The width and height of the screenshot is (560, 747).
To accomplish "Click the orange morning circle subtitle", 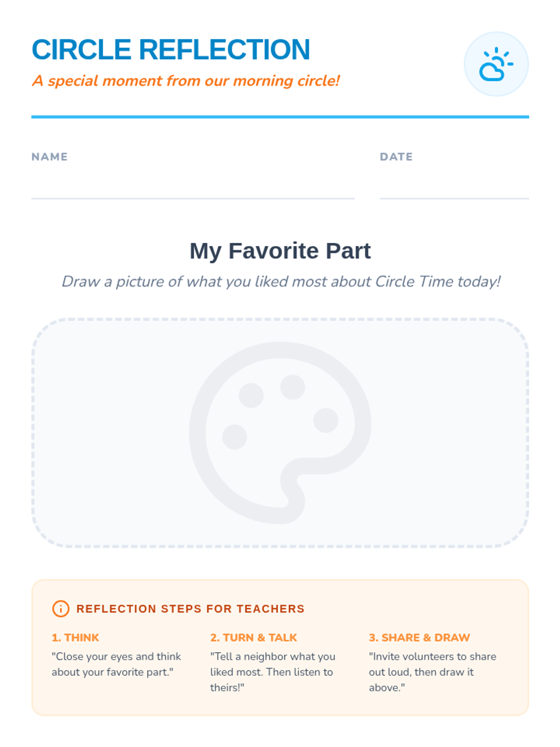I will 186,81.
